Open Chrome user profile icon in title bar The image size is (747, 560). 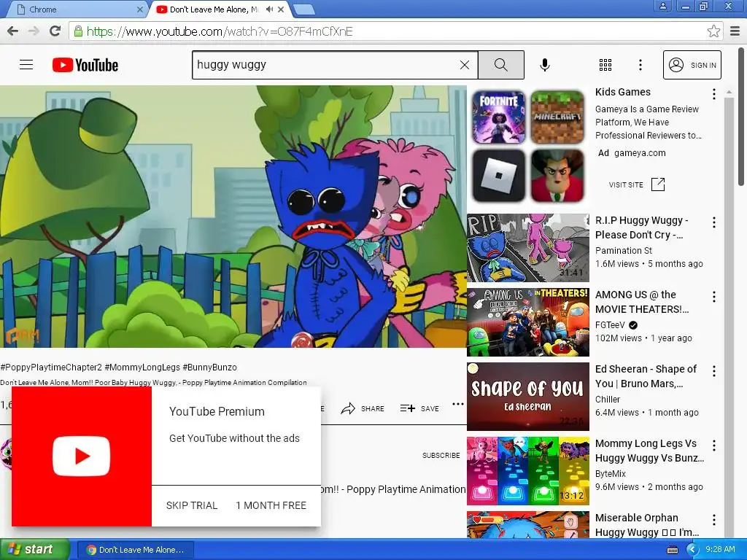pos(662,7)
